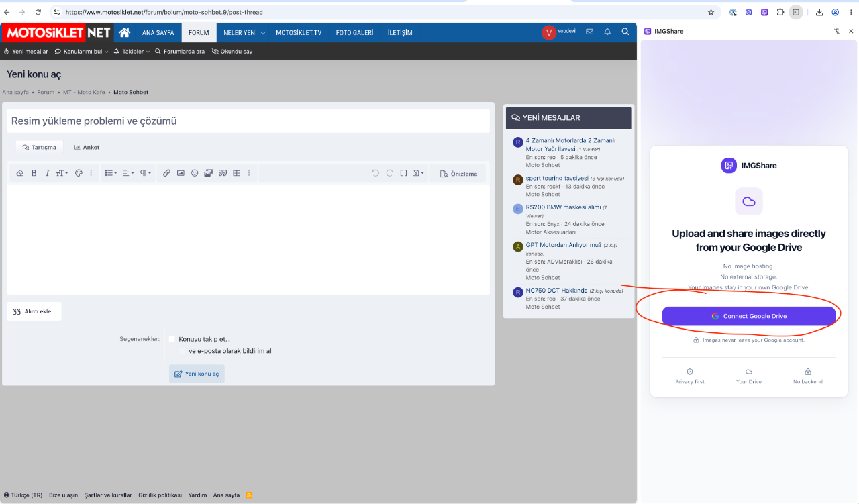Open the paragraph format dropdown
Image resolution: width=859 pixels, height=504 pixels.
pos(146,173)
